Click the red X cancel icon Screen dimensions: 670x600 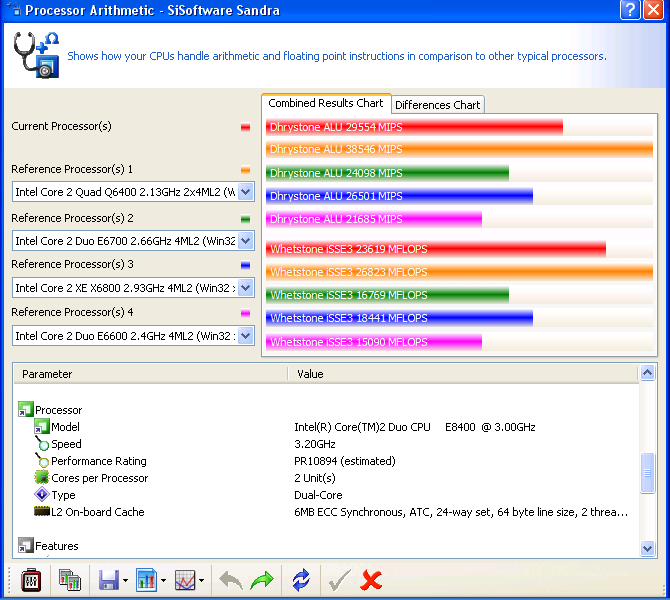371,580
